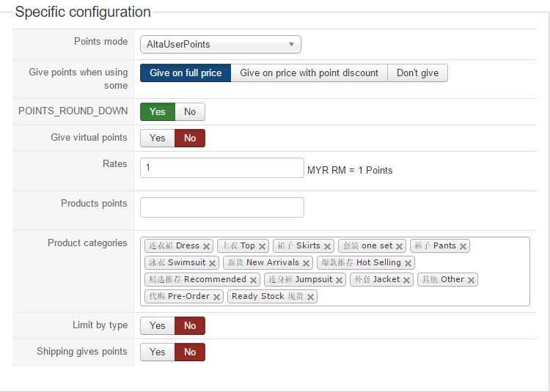Choose the Don't give option
Image resolution: width=550 pixels, height=392 pixels.
[417, 73]
